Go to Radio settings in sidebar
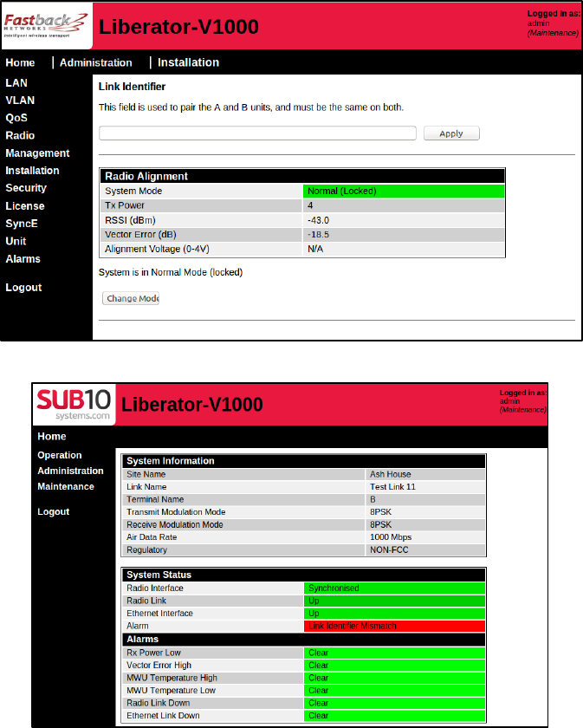The image size is (583, 728). point(20,135)
